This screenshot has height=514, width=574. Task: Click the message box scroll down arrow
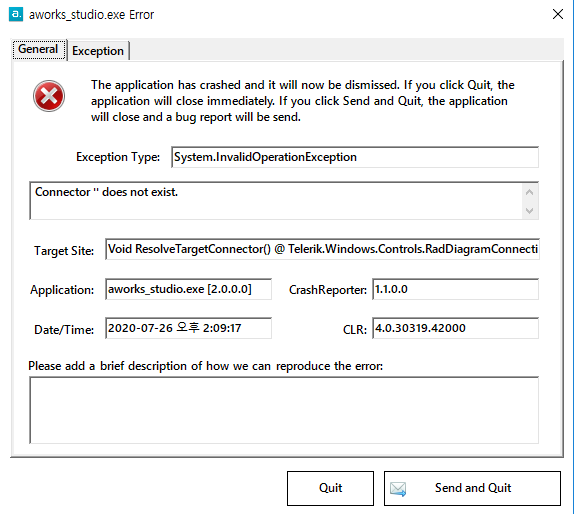point(529,211)
